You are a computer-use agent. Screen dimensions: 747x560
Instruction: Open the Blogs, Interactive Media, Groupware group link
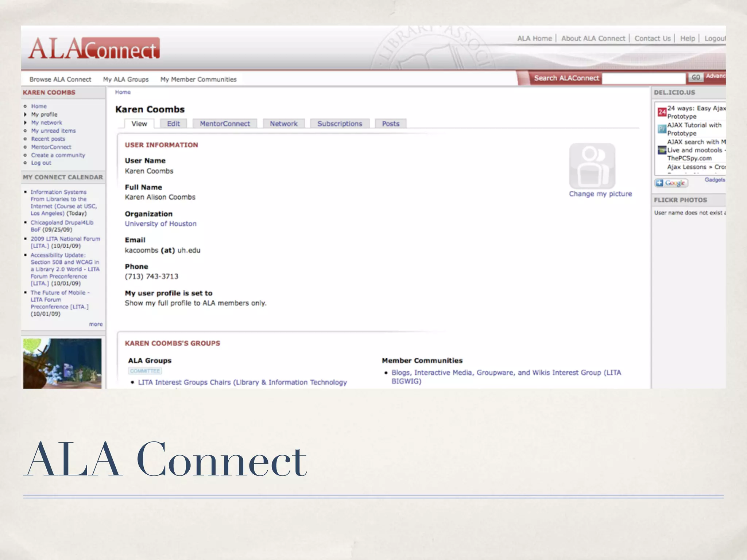(x=506, y=377)
